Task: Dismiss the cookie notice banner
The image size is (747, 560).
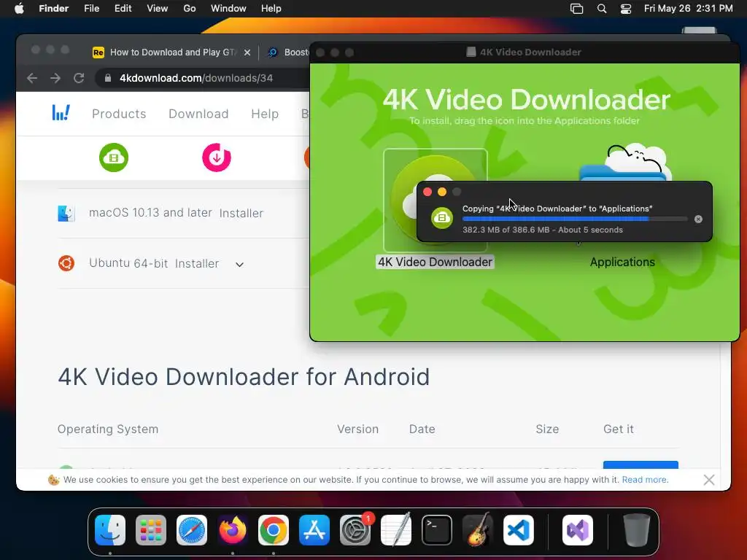Action: (x=709, y=480)
